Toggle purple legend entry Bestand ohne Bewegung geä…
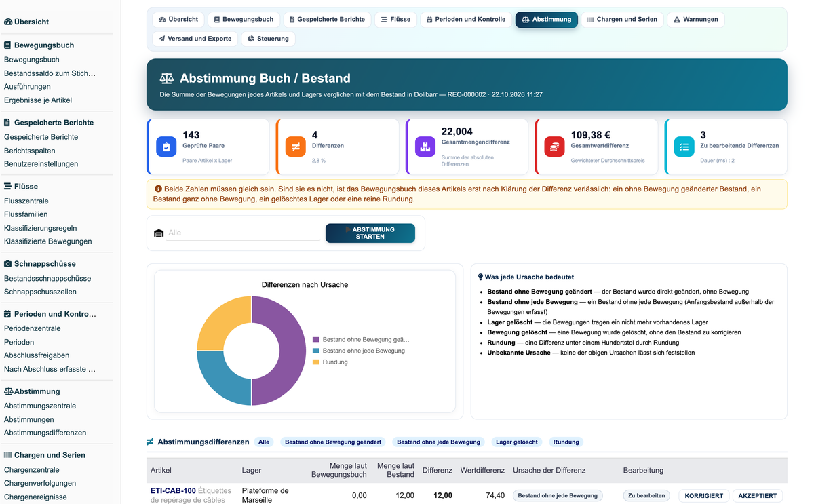Screen dimensions: 814x504 (361, 339)
